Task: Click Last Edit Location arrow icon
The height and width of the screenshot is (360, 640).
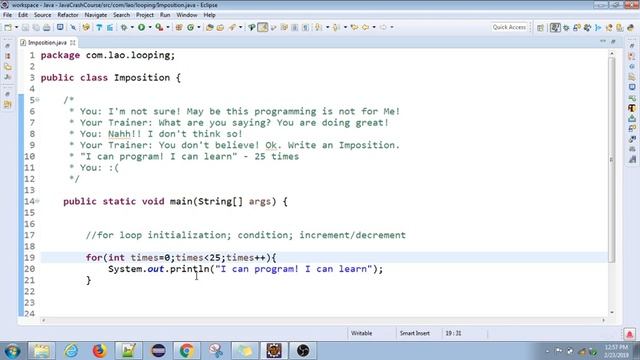Action: coord(354,27)
